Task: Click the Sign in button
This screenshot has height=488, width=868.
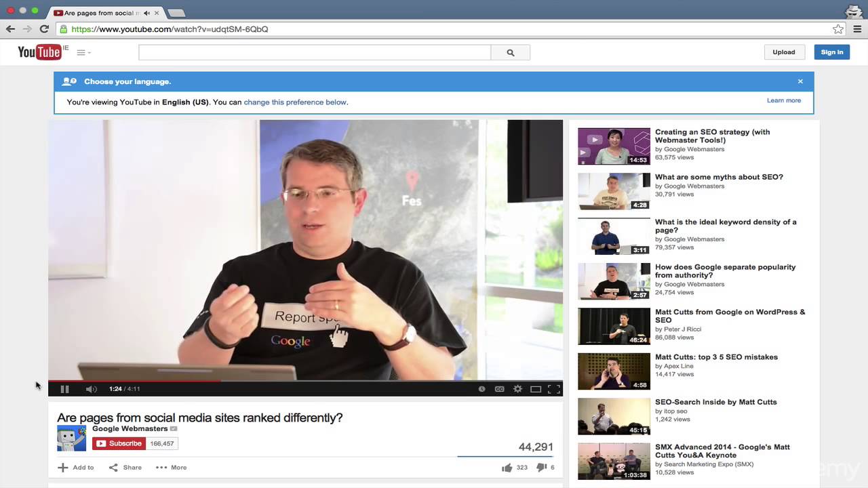Action: pyautogui.click(x=832, y=52)
